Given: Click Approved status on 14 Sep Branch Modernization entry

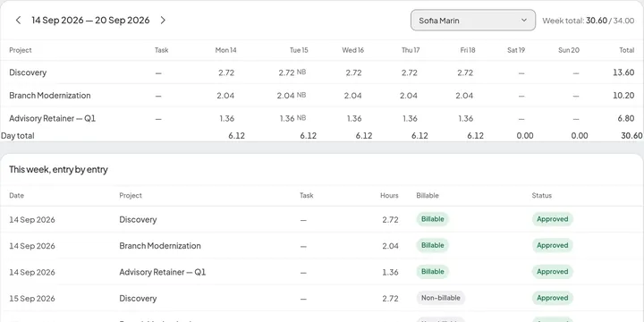Looking at the screenshot, I should coord(553,245).
